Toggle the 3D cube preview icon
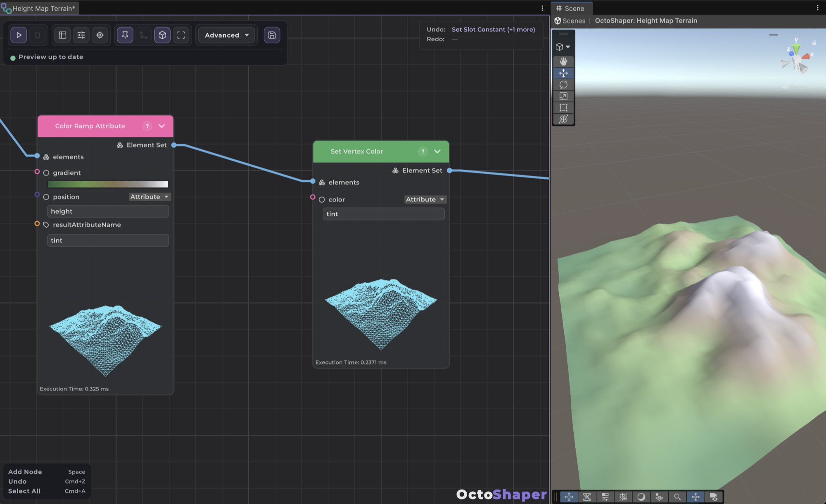Screen dimensions: 826x504 pyautogui.click(x=162, y=35)
